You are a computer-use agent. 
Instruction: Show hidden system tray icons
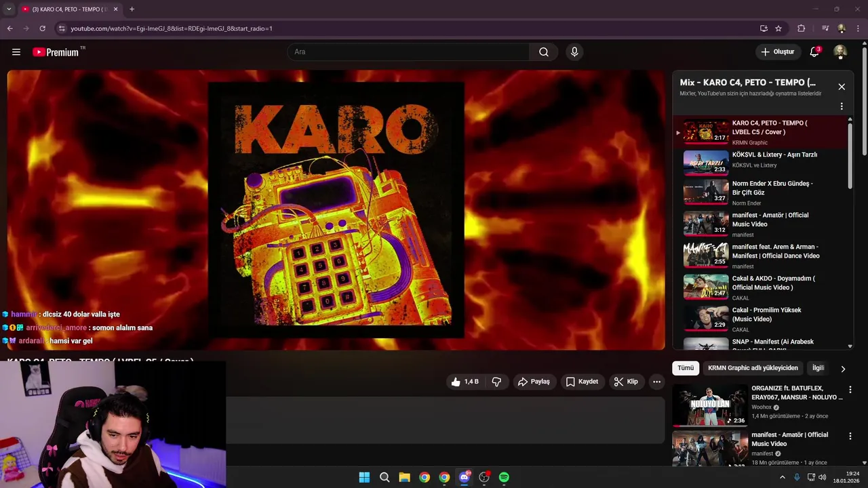[782, 477]
